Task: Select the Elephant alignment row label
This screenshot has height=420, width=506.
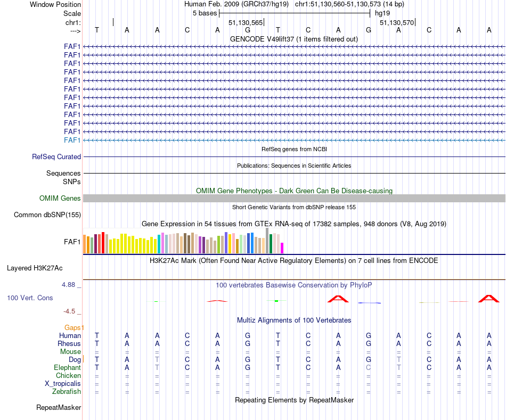Action: (67, 368)
